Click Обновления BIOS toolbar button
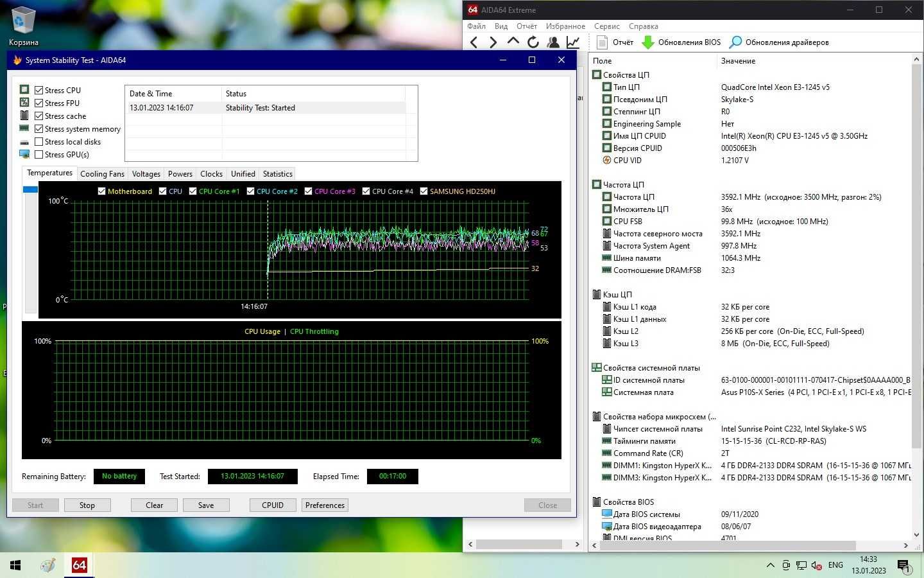This screenshot has height=578, width=924. pos(681,42)
